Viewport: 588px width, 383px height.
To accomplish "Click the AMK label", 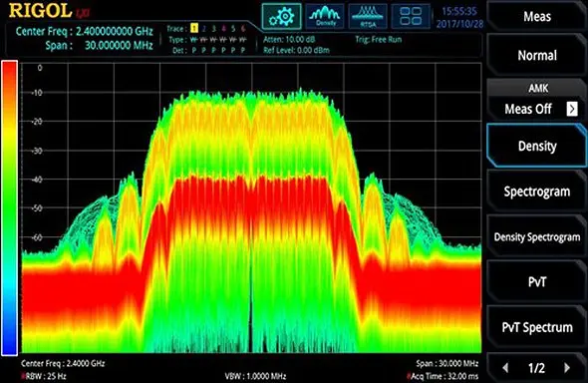I will tap(538, 89).
